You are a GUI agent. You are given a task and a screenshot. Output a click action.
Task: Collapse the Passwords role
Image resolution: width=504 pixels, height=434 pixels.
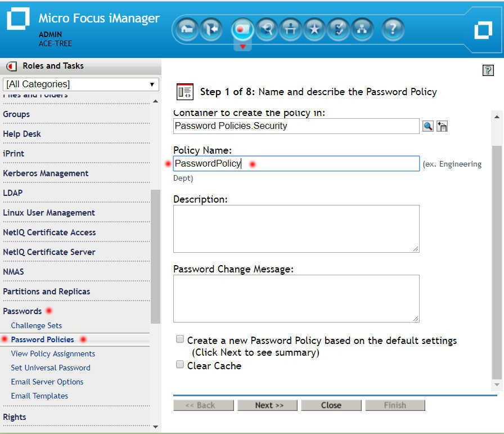pos(22,311)
